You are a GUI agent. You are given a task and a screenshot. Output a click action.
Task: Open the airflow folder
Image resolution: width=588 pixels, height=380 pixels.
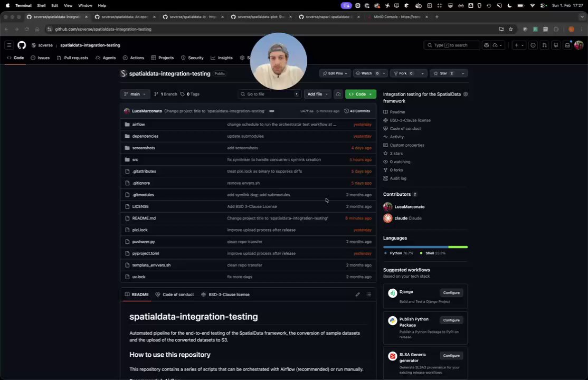click(x=138, y=125)
